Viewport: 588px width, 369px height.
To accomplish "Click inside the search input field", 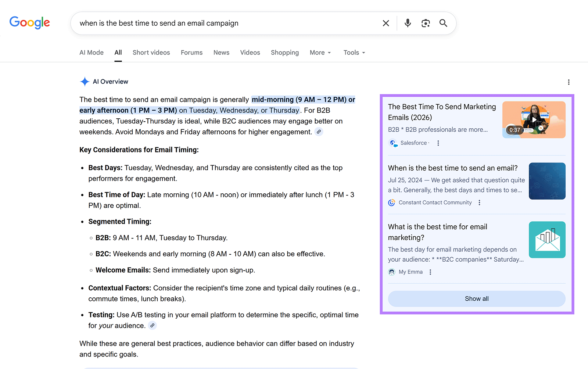I will pyautogui.click(x=220, y=23).
